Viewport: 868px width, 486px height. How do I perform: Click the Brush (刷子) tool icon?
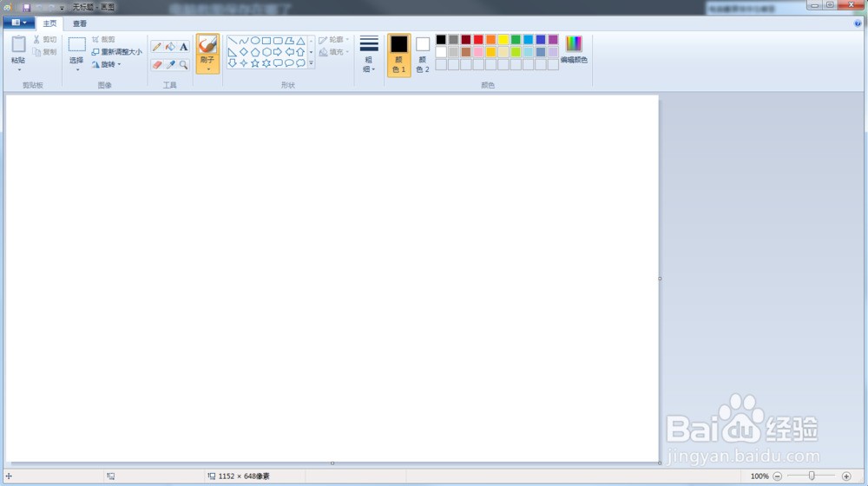pos(207,45)
